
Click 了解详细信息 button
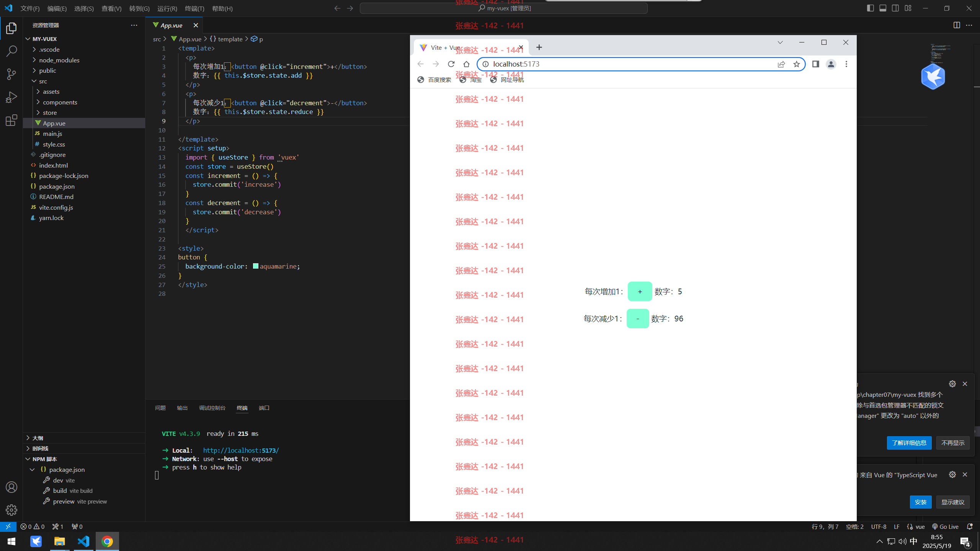coord(909,443)
